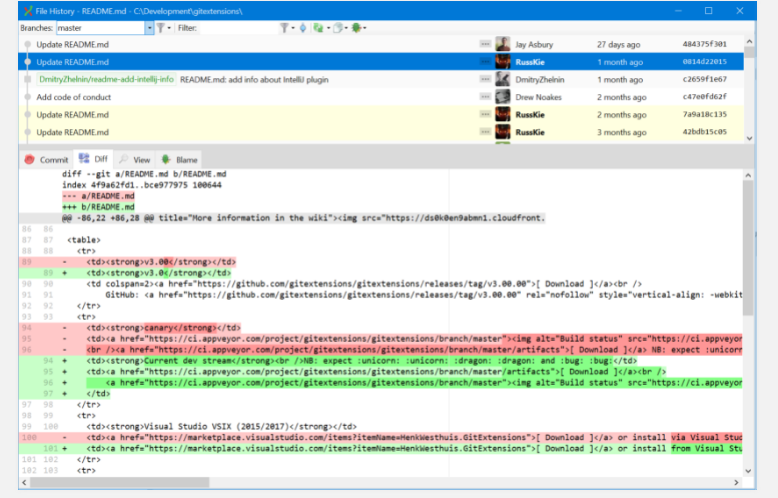
Task: Switch to the Blame tab
Action: pyautogui.click(x=180, y=160)
